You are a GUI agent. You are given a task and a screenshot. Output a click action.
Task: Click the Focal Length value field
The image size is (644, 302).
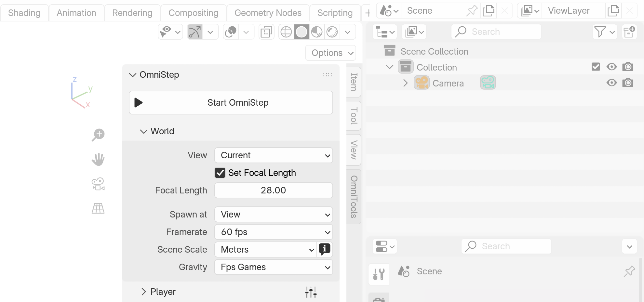tap(274, 190)
